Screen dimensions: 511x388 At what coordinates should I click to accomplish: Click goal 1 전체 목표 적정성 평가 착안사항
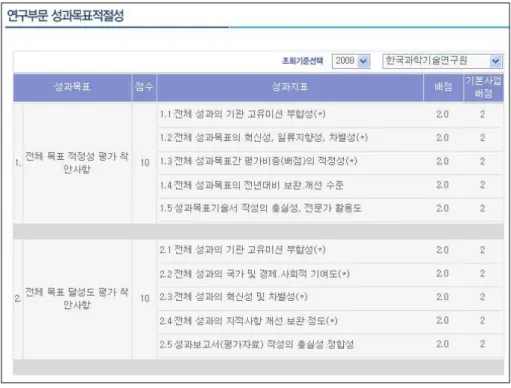point(77,163)
